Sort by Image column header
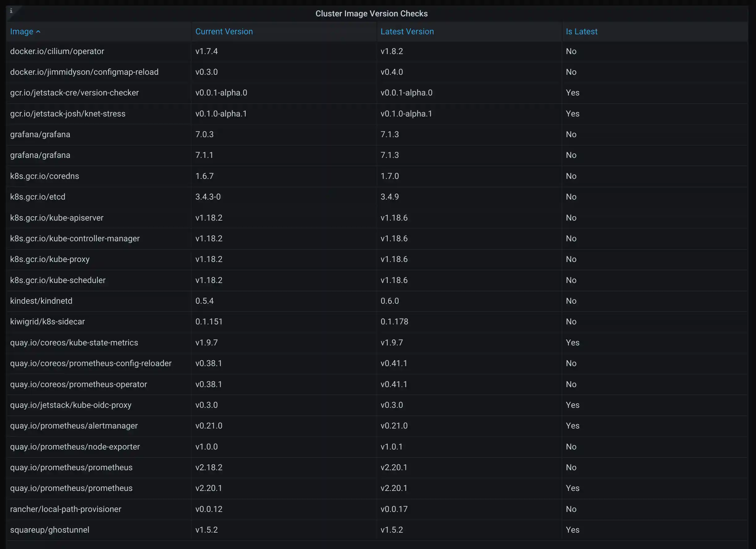The height and width of the screenshot is (549, 756). 22,32
